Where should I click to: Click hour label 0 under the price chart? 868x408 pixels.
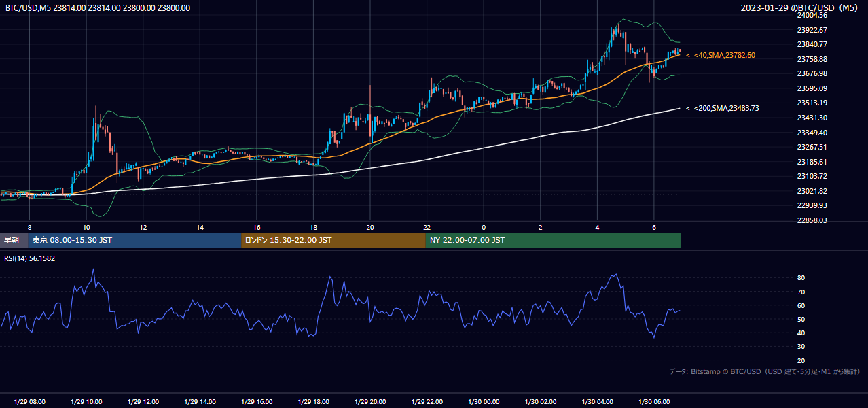click(484, 227)
